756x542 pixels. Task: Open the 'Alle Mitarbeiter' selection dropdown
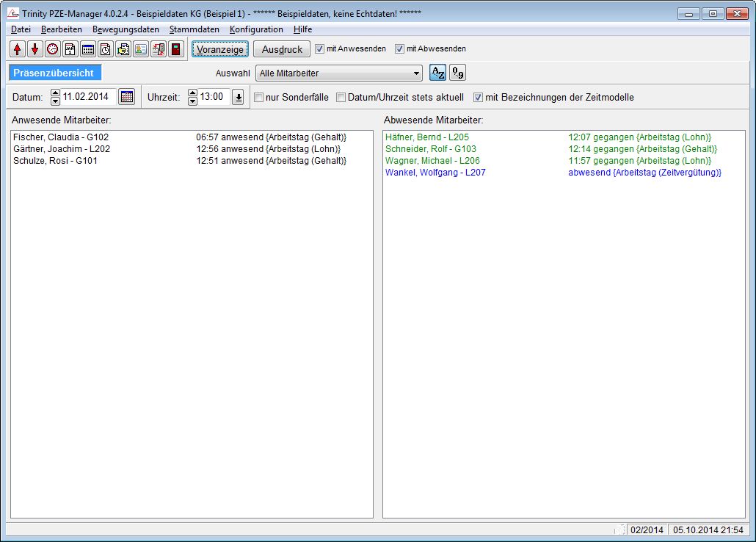tap(417, 73)
